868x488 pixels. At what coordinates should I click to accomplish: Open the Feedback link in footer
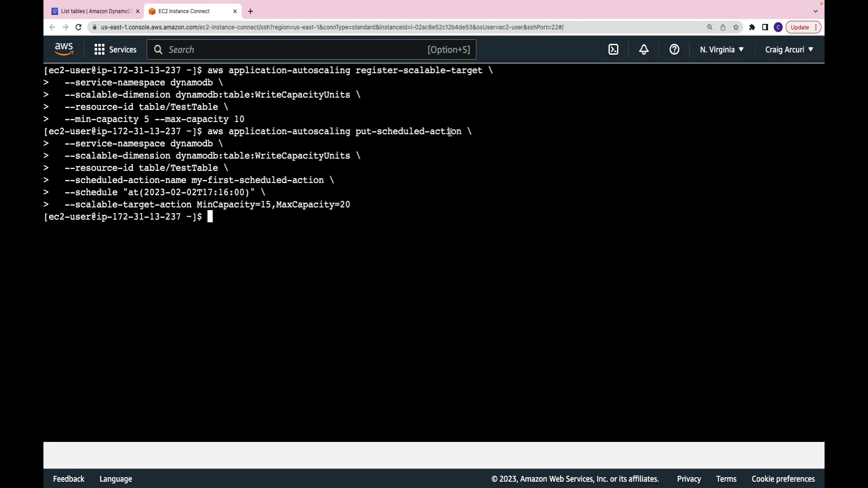click(x=69, y=479)
